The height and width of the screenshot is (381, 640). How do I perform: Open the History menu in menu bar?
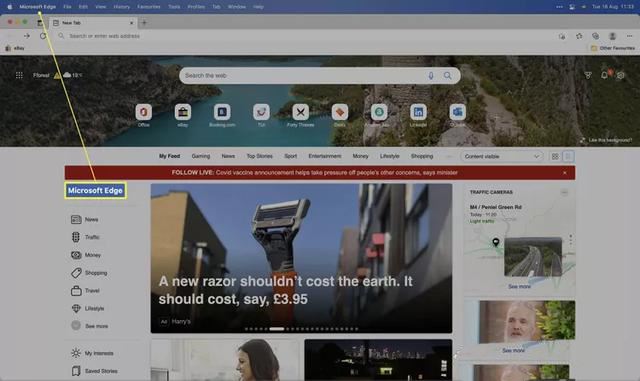point(121,7)
